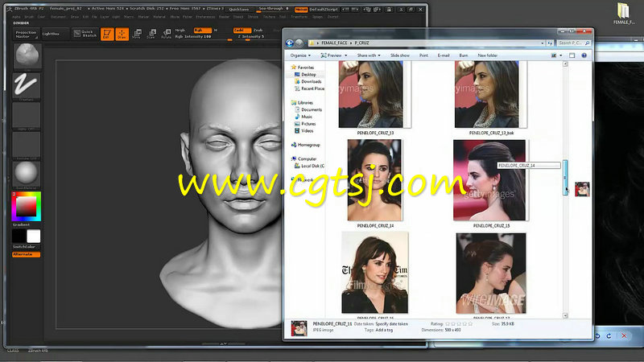Image resolution: width=644 pixels, height=362 pixels.
Task: Open the current brush thumbnail picker
Action: (x=27, y=56)
